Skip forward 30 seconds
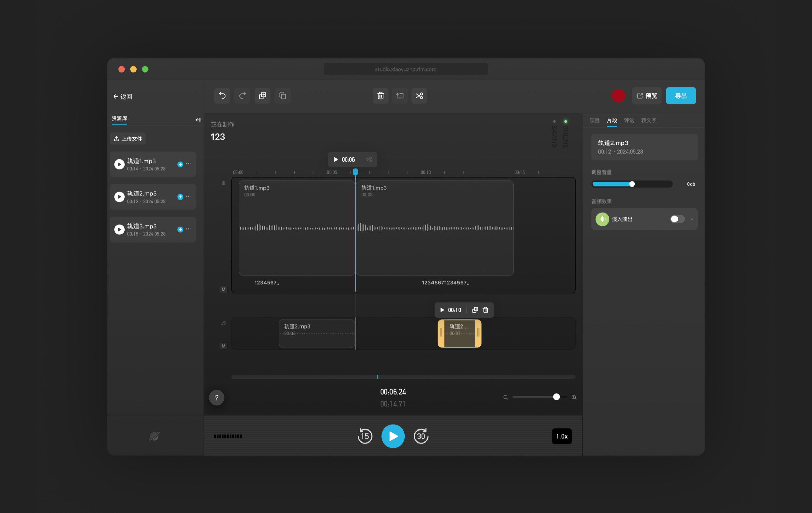The height and width of the screenshot is (513, 812). (x=421, y=436)
